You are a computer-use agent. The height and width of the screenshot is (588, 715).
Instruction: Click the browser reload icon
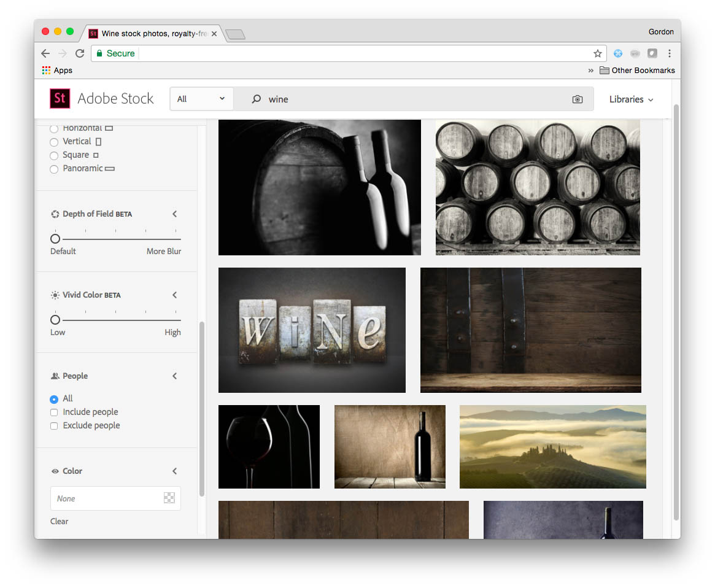pyautogui.click(x=80, y=53)
